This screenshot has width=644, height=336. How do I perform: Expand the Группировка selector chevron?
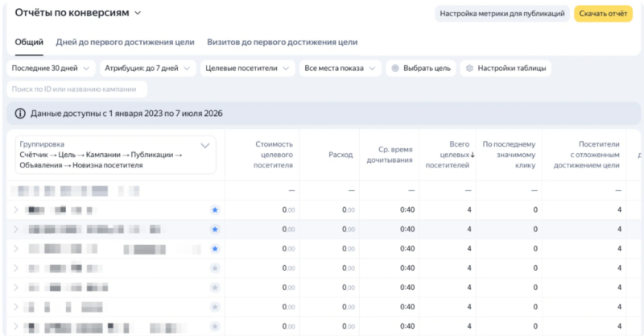[x=205, y=145]
